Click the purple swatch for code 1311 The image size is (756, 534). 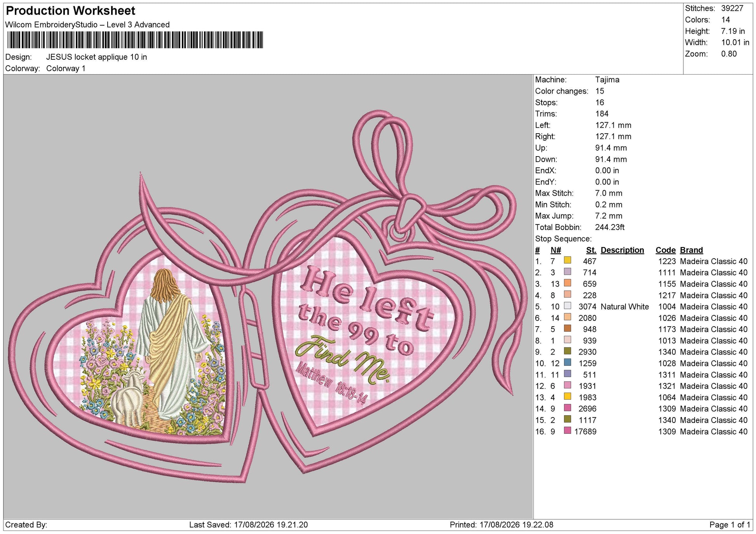click(x=568, y=374)
